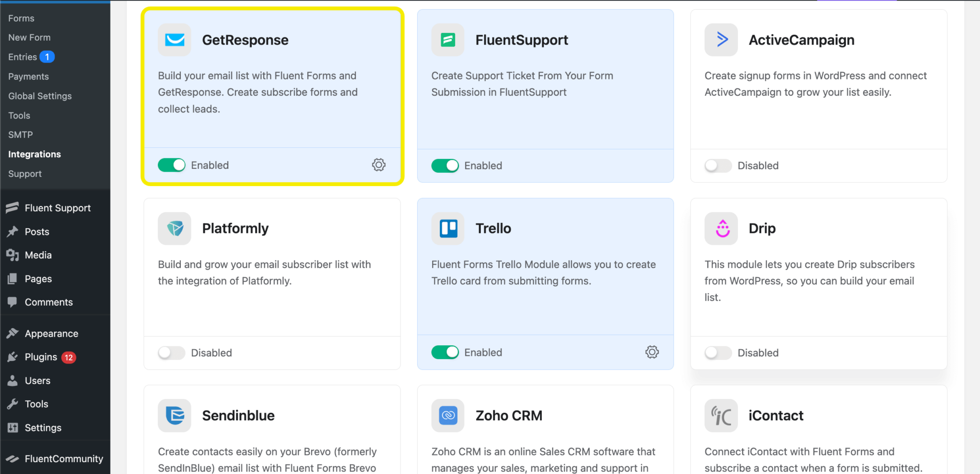This screenshot has width=980, height=474.
Task: Click the Drip smiley icon
Action: 721,229
